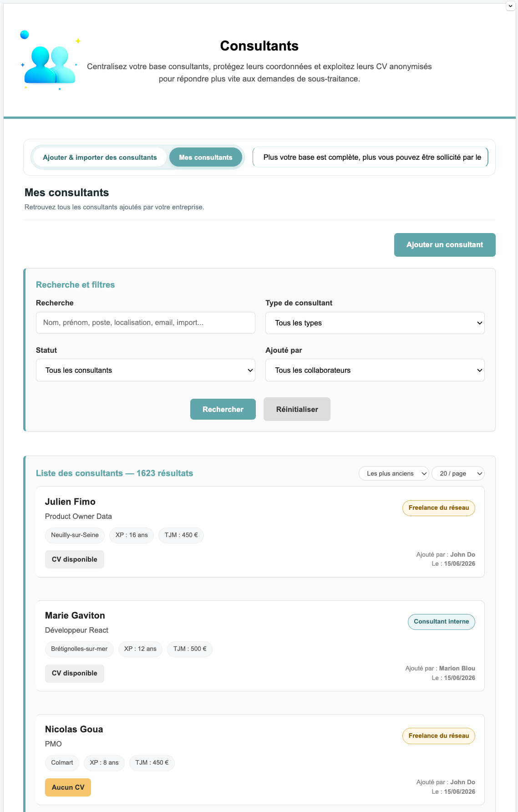Click the Consultants people icon in header
The image size is (518, 812).
(x=50, y=61)
